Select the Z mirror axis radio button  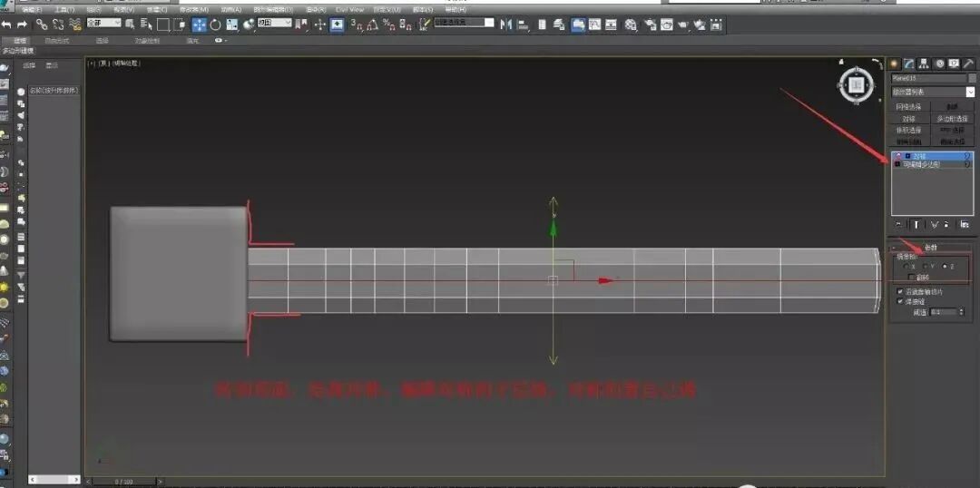pyautogui.click(x=945, y=267)
